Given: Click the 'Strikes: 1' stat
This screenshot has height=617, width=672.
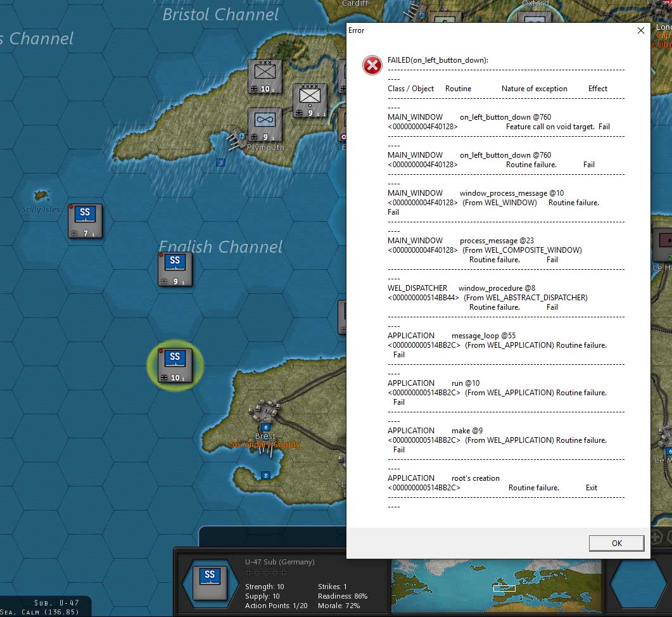Looking at the screenshot, I should coord(332,587).
